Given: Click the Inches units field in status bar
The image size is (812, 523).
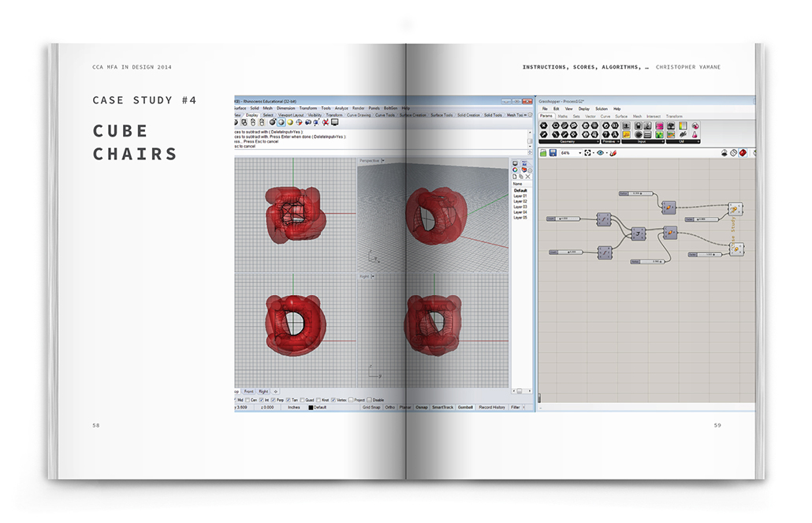Looking at the screenshot, I should tap(294, 407).
